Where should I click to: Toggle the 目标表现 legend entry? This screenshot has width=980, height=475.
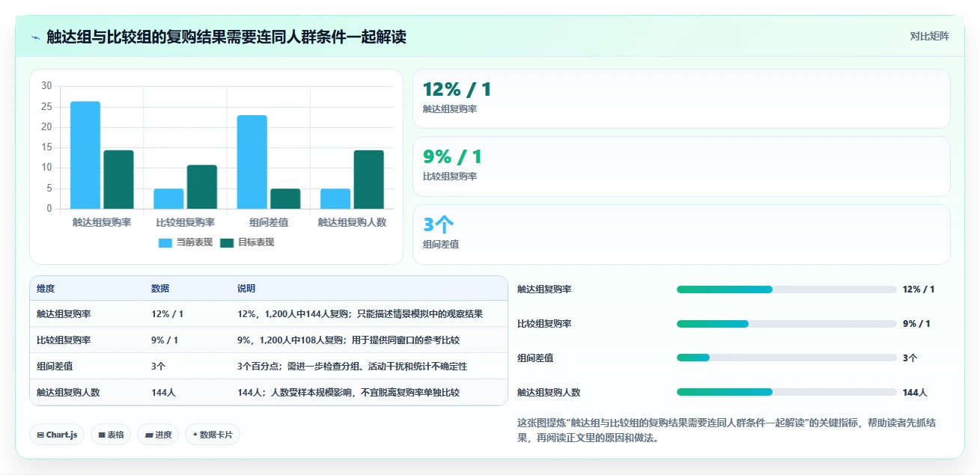point(247,242)
